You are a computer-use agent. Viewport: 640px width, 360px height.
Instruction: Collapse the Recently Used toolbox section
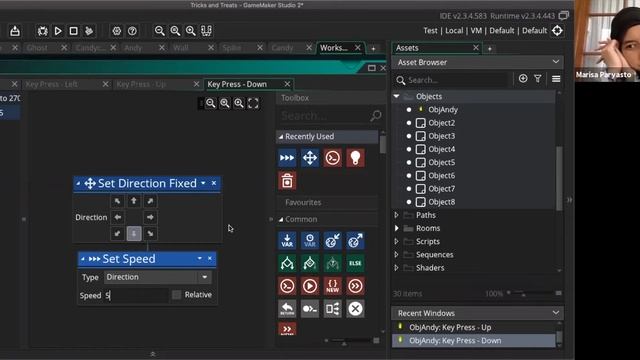pyautogui.click(x=281, y=137)
